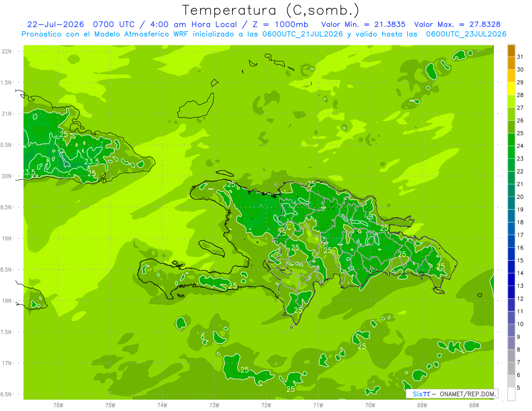Click the '21N' latitude axis label
The height and width of the screenshot is (411, 532).
pos(7,114)
